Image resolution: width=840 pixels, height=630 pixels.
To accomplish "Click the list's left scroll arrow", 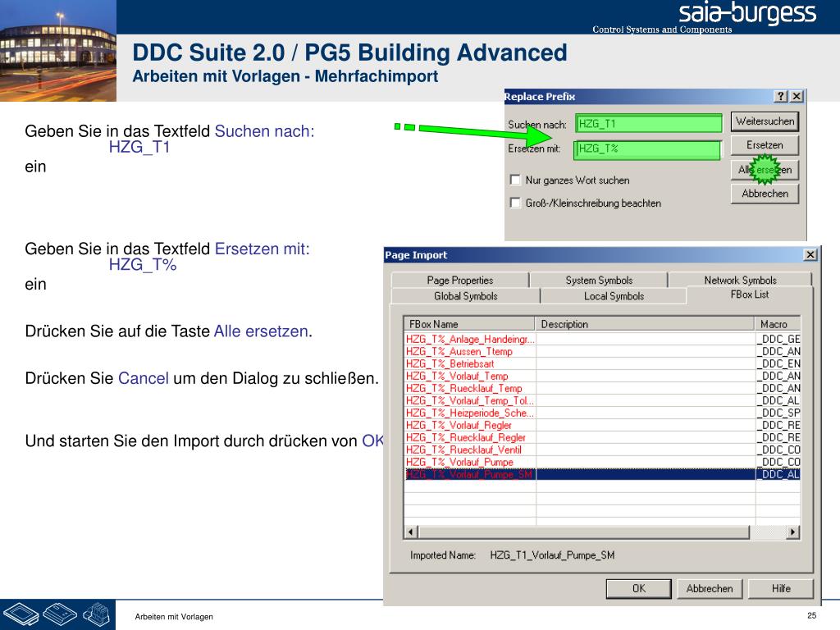I will [411, 532].
